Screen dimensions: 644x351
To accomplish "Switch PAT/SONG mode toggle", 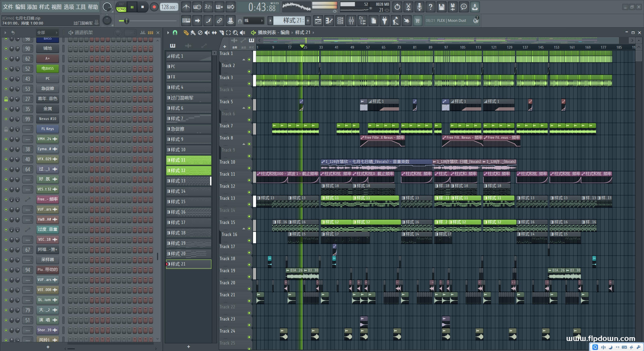I will (121, 7).
